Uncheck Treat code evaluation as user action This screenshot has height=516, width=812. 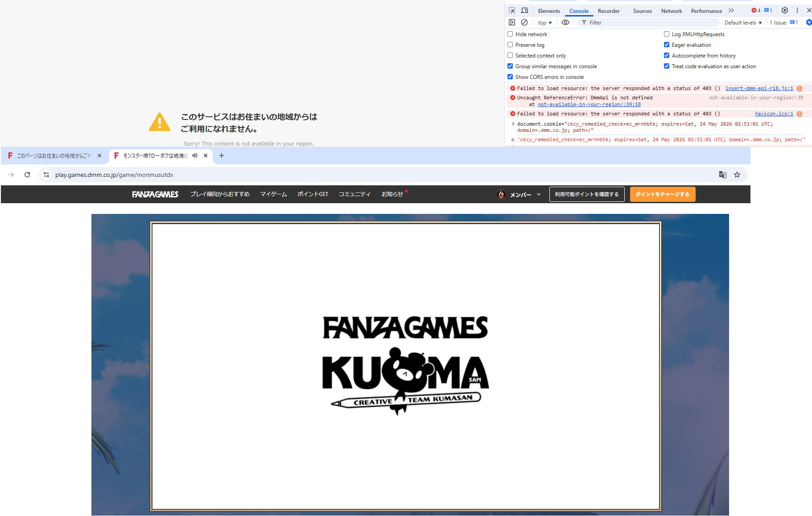click(x=667, y=66)
